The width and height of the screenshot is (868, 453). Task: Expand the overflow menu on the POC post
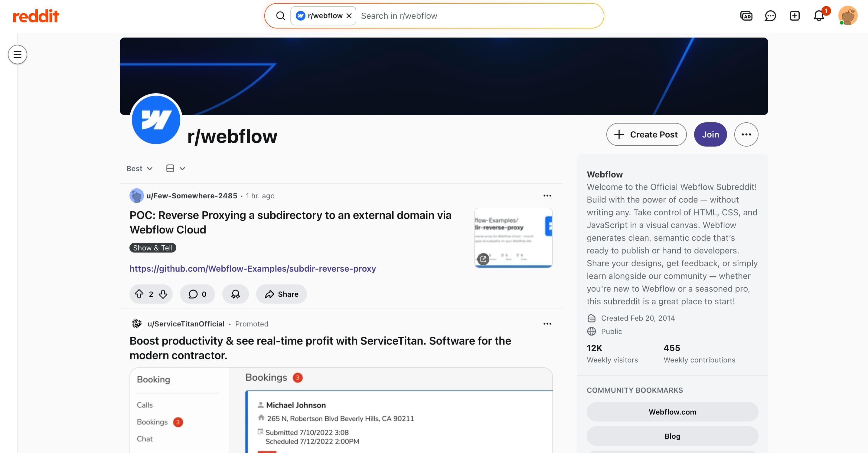547,196
